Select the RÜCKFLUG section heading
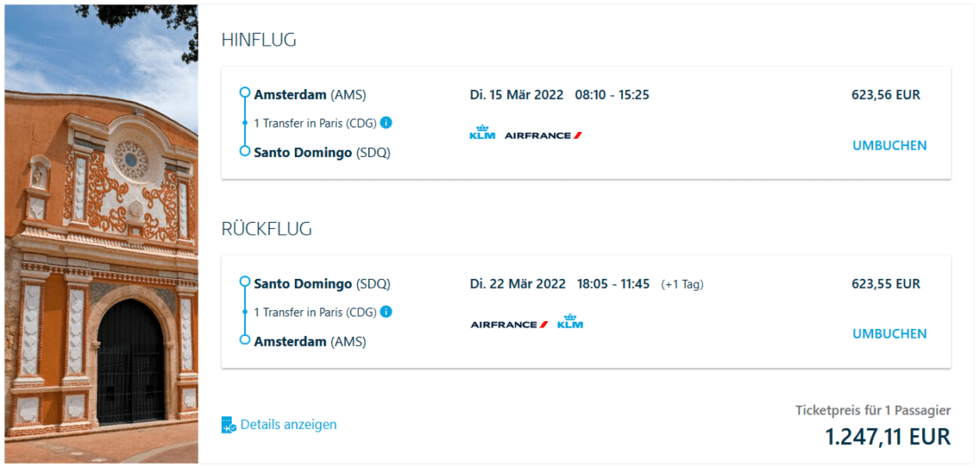The width and height of the screenshot is (980, 468). pos(266,229)
